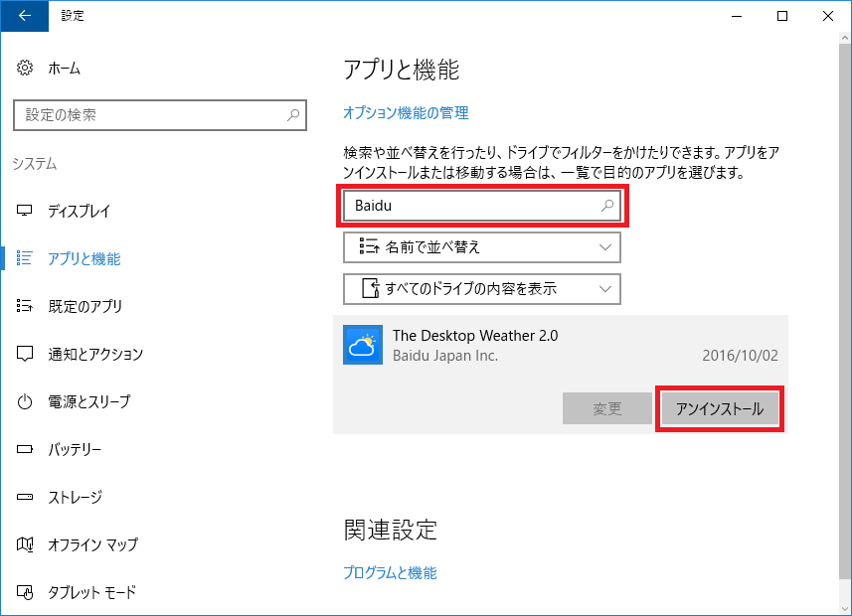Open ホーム in the sidebar

[x=64, y=69]
